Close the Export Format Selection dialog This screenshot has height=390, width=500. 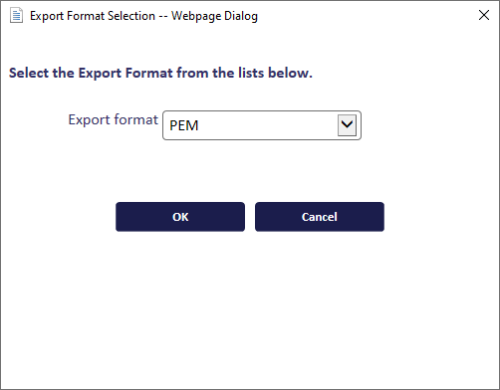coord(484,15)
